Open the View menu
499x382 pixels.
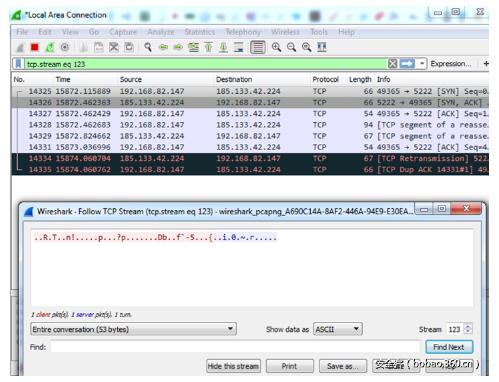click(x=70, y=32)
